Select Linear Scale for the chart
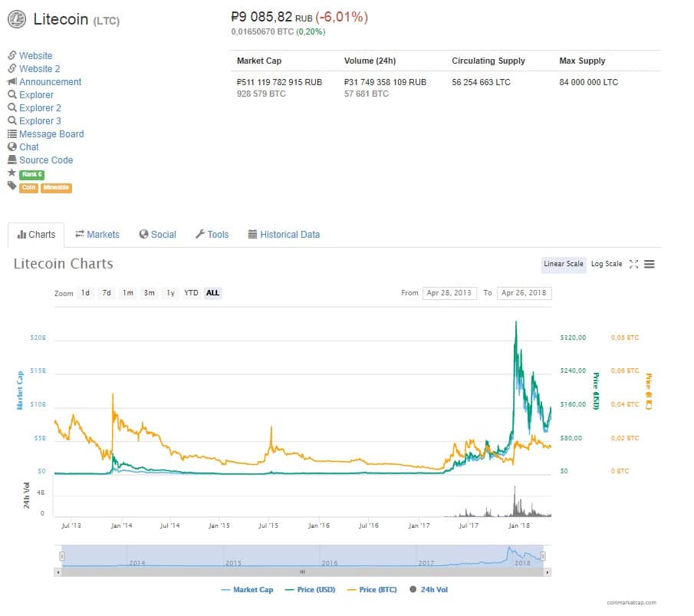 pyautogui.click(x=564, y=265)
